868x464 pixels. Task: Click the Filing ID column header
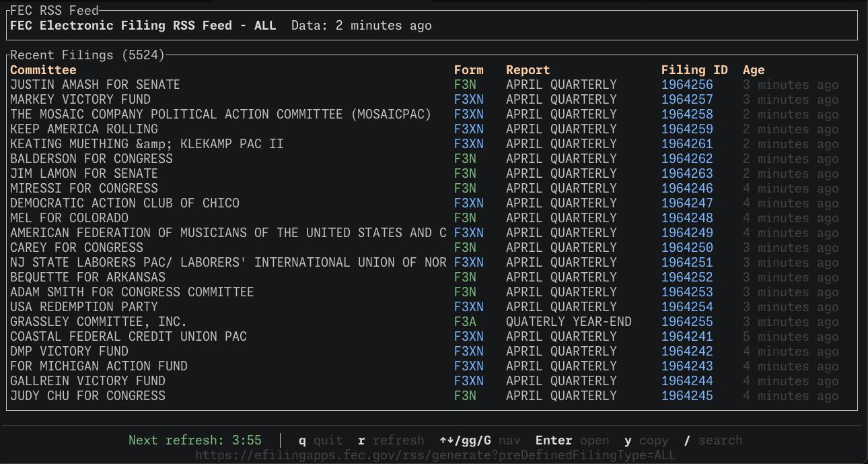click(694, 70)
